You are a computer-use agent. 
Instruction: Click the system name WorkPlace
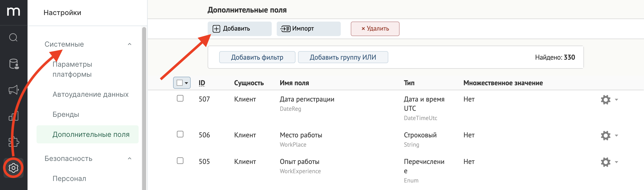293,145
